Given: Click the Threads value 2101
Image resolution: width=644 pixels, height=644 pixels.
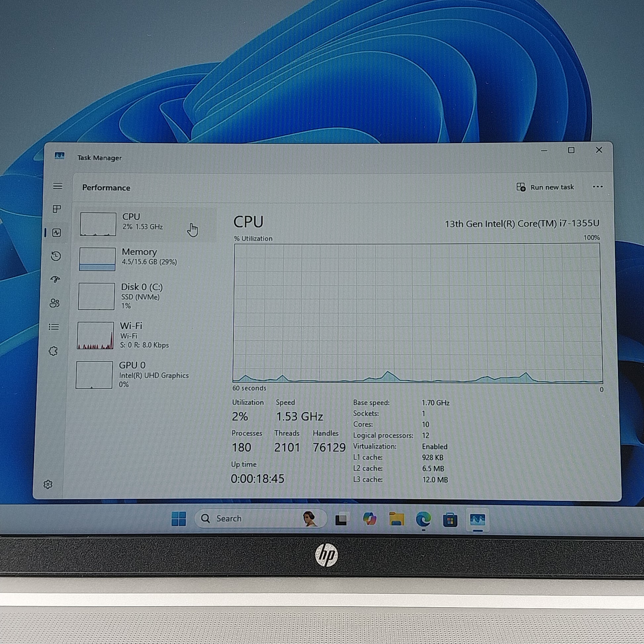Looking at the screenshot, I should [x=287, y=447].
